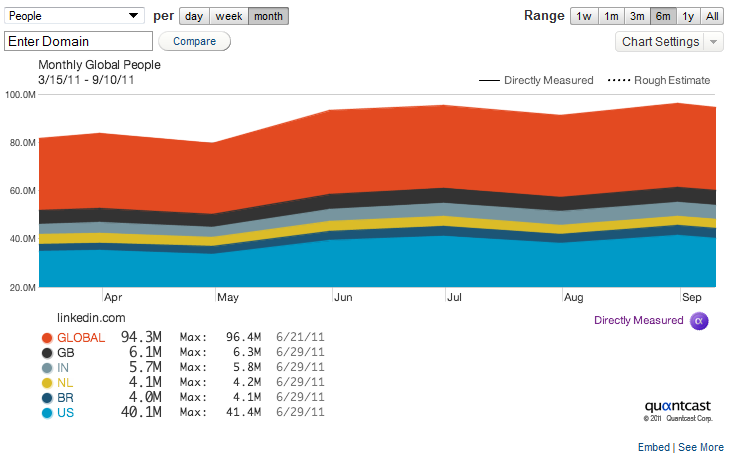Set range to All
Viewport: 730px width, 458px height.
tap(712, 16)
